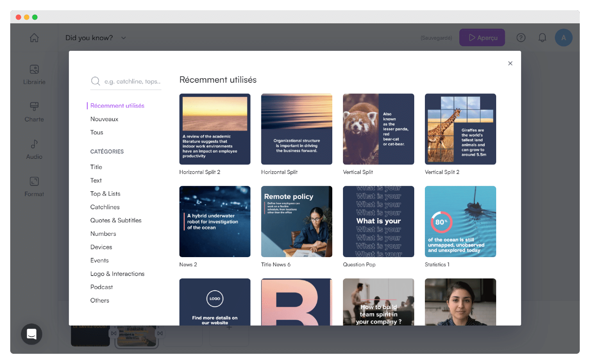Open the Numbers category
The image size is (590, 364).
click(x=103, y=234)
